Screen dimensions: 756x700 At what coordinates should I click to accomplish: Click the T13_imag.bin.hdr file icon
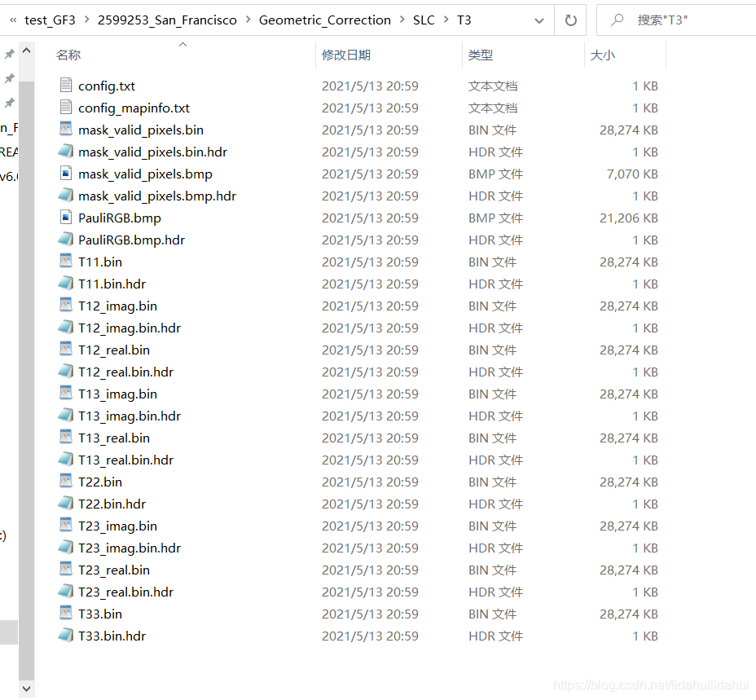[66, 415]
